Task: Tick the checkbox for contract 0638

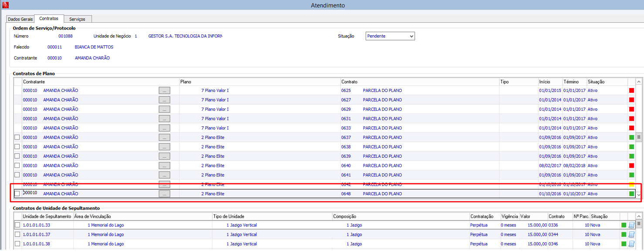Action: pyautogui.click(x=17, y=147)
